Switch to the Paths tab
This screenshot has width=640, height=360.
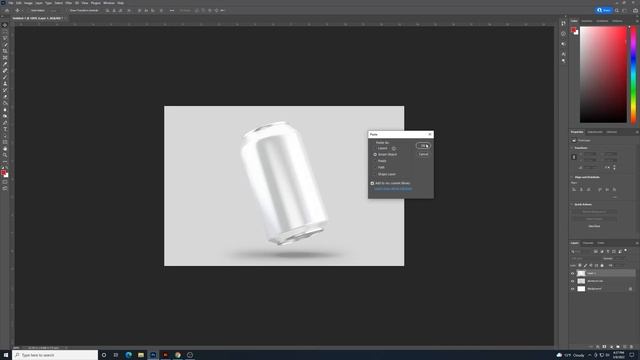(601, 243)
